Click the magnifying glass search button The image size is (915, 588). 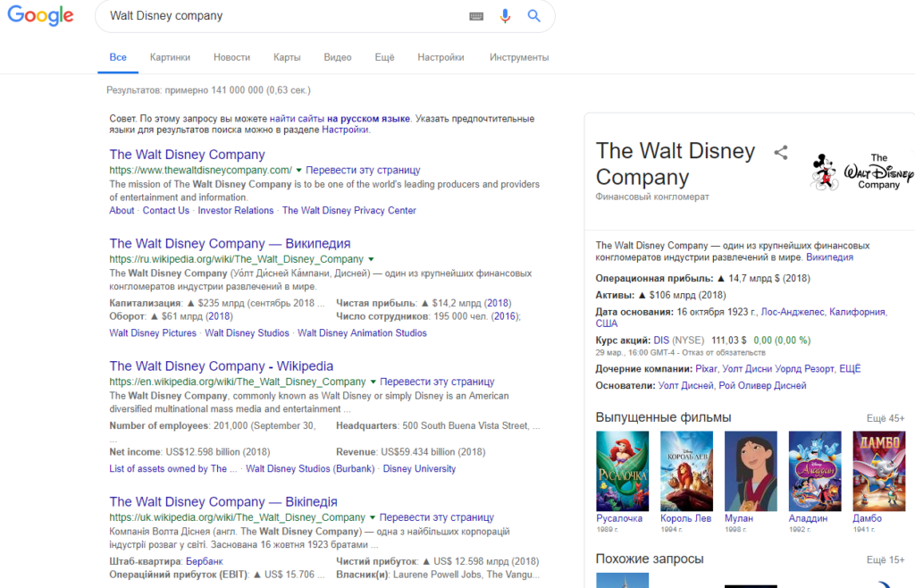pyautogui.click(x=533, y=16)
